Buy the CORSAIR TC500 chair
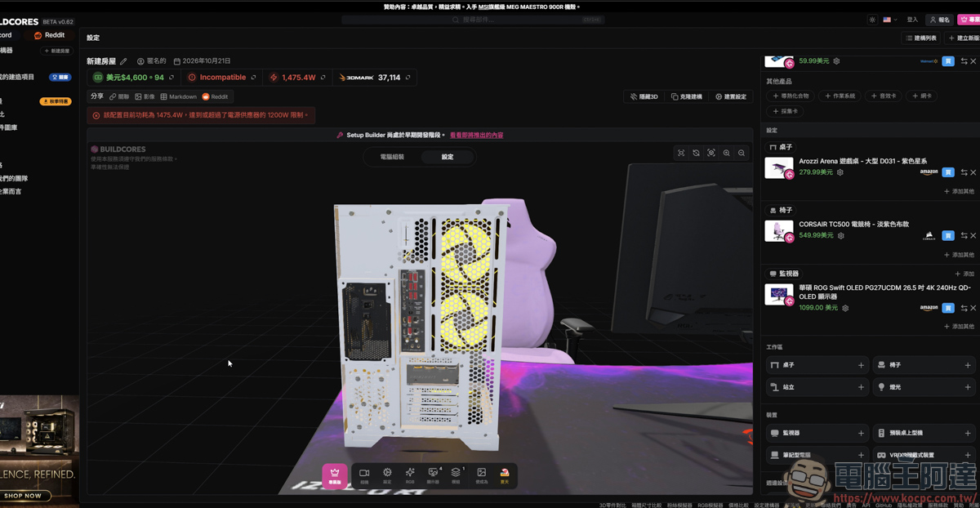This screenshot has width=980, height=508. pos(948,235)
